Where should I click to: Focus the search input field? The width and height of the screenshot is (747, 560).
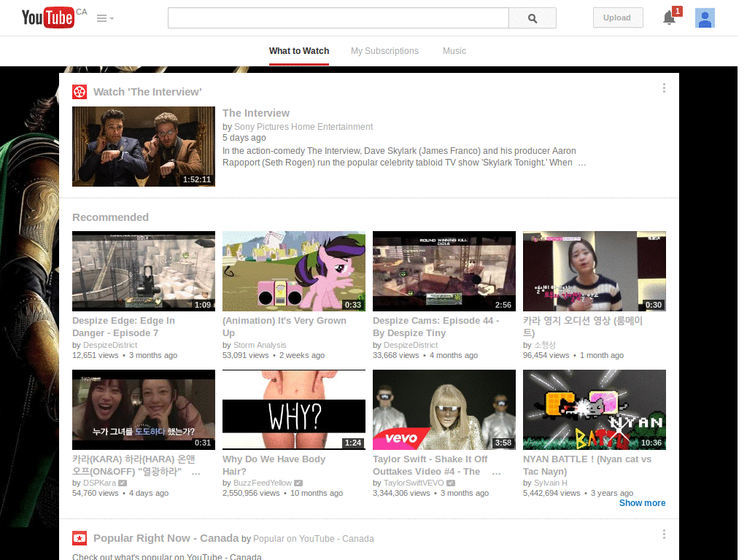pos(338,18)
